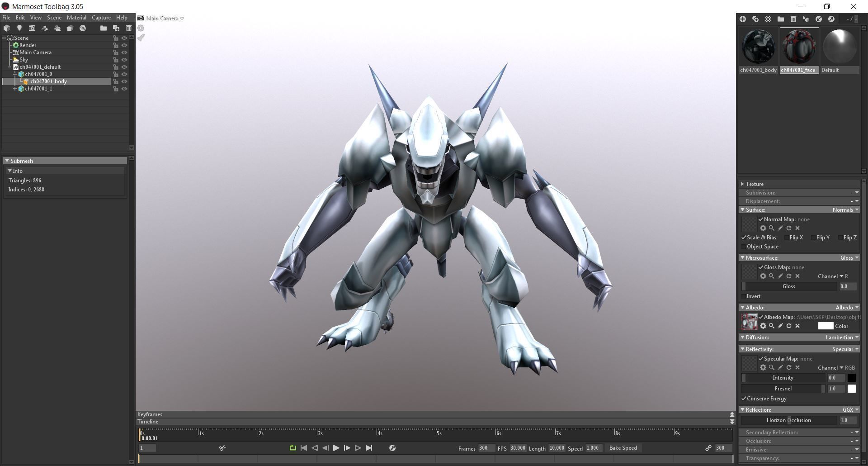Open the View menu
The width and height of the screenshot is (868, 466).
[36, 18]
